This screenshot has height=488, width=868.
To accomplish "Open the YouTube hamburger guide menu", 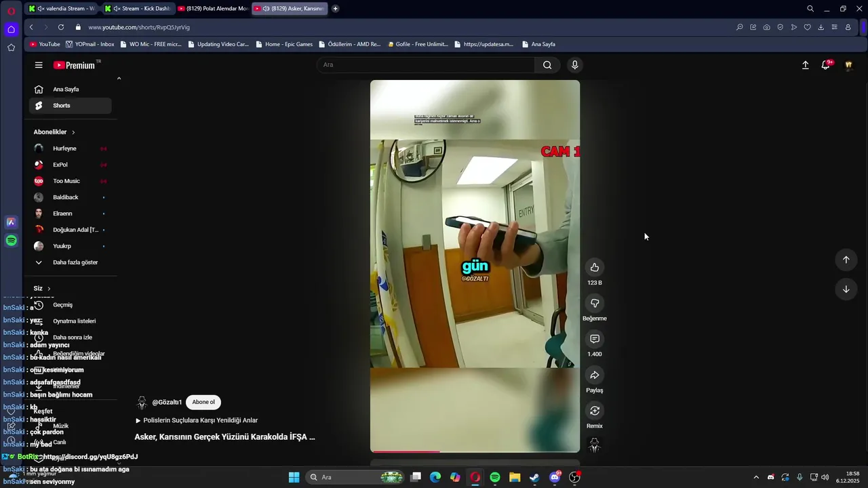I will pos(39,65).
